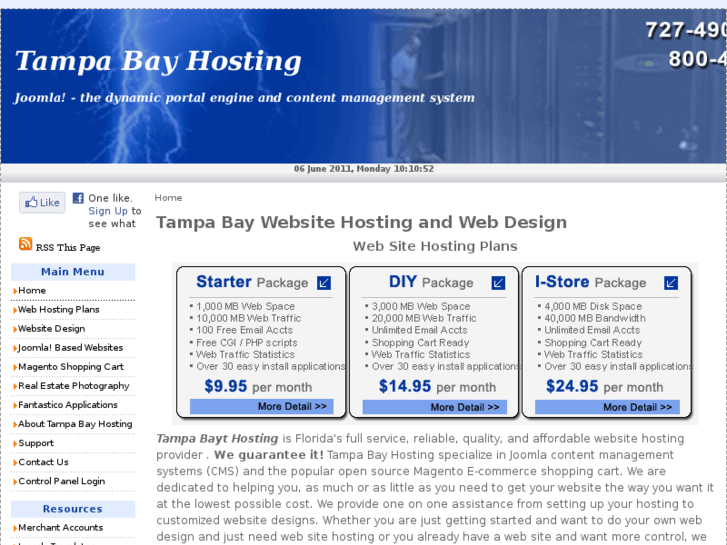Click the 'Web Site Hosting Plans' subheading
Image resolution: width=727 pixels, height=545 pixels.
click(x=435, y=246)
